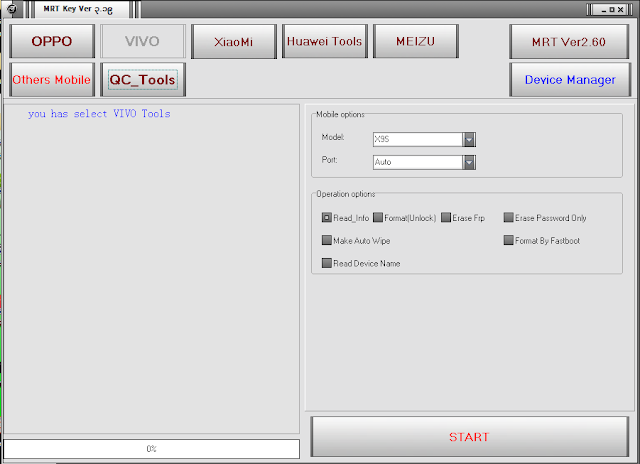The width and height of the screenshot is (640, 464).
Task: Maximize the MRT Key window
Action: click(x=612, y=10)
